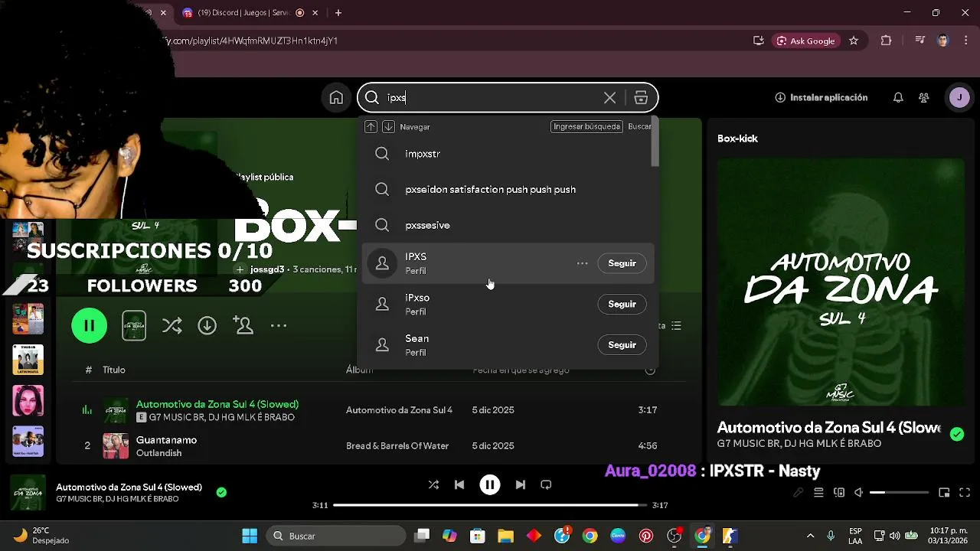The height and width of the screenshot is (551, 980).
Task: Download the playlist with the arrow icon
Action: tap(207, 326)
